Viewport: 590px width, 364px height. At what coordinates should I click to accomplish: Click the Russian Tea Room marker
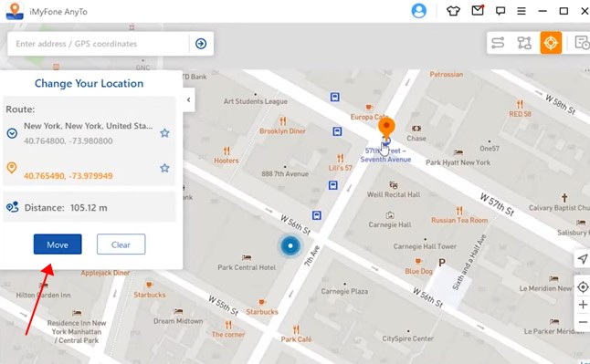coord(459,210)
